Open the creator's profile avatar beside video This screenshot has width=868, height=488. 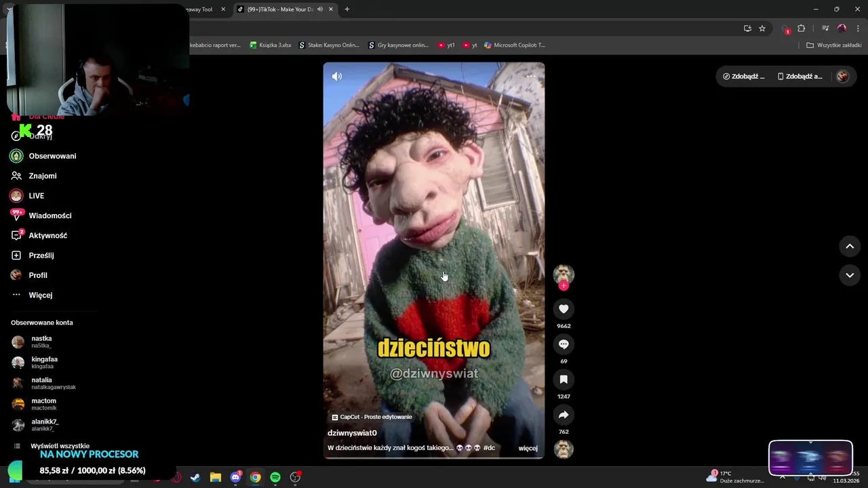[564, 273]
